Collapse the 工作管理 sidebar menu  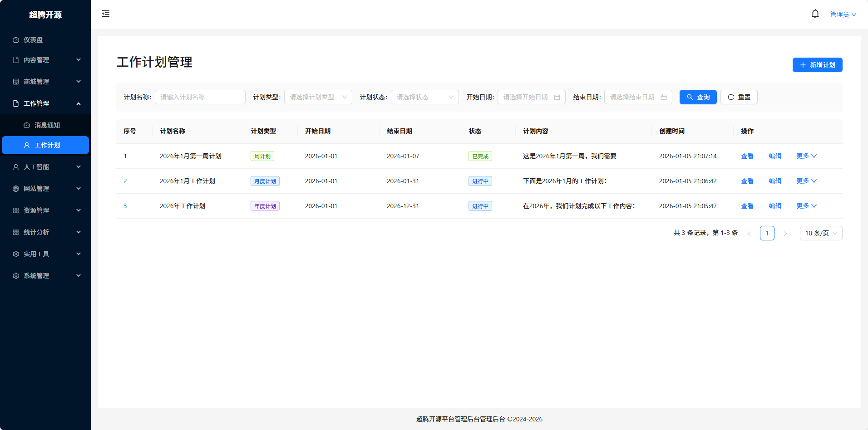(45, 103)
